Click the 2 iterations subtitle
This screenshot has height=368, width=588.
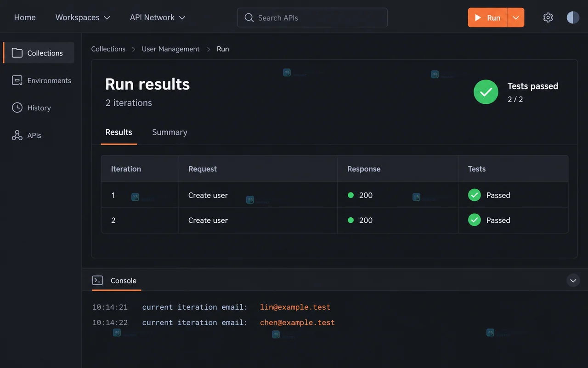point(129,103)
